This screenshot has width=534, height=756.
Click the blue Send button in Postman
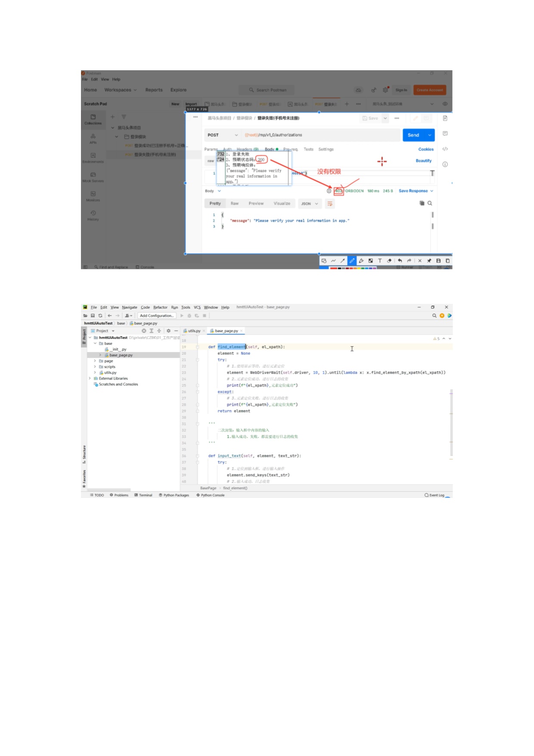(x=413, y=135)
